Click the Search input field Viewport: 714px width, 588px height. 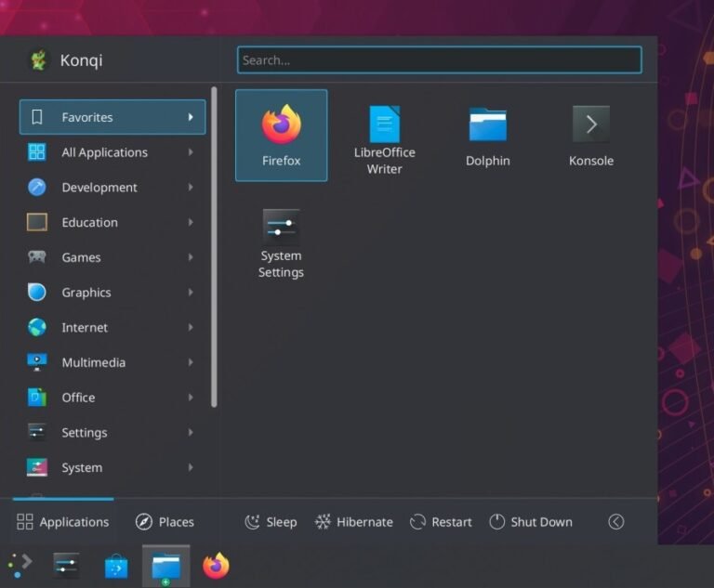coord(440,59)
